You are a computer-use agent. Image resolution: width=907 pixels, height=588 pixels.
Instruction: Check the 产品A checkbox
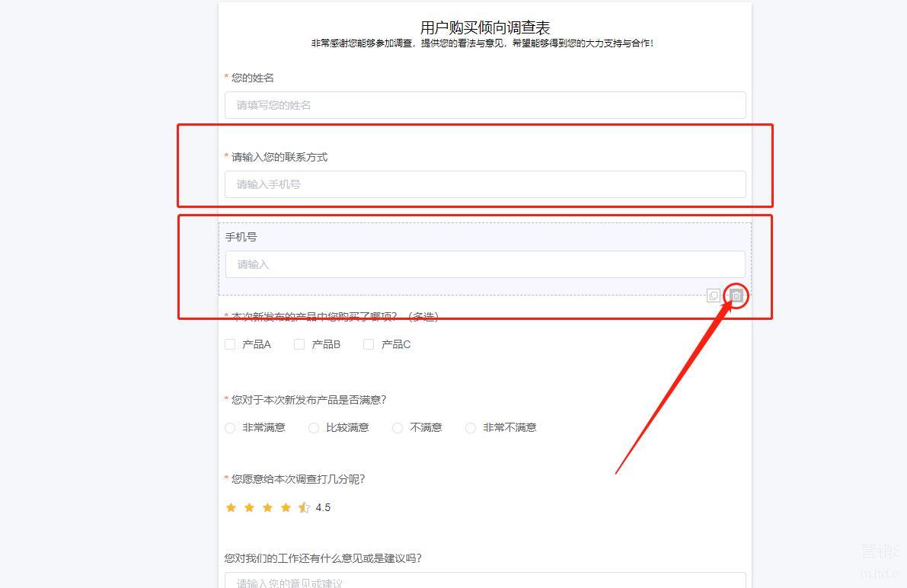pos(230,344)
